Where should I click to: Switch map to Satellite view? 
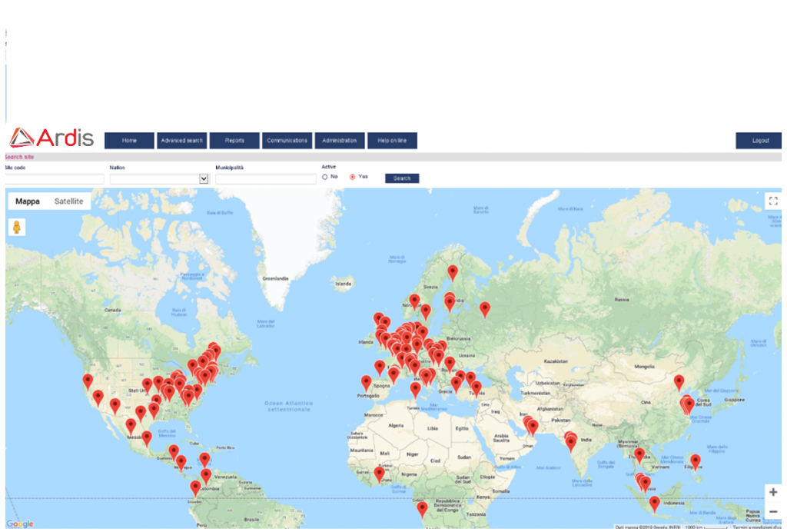pos(68,201)
